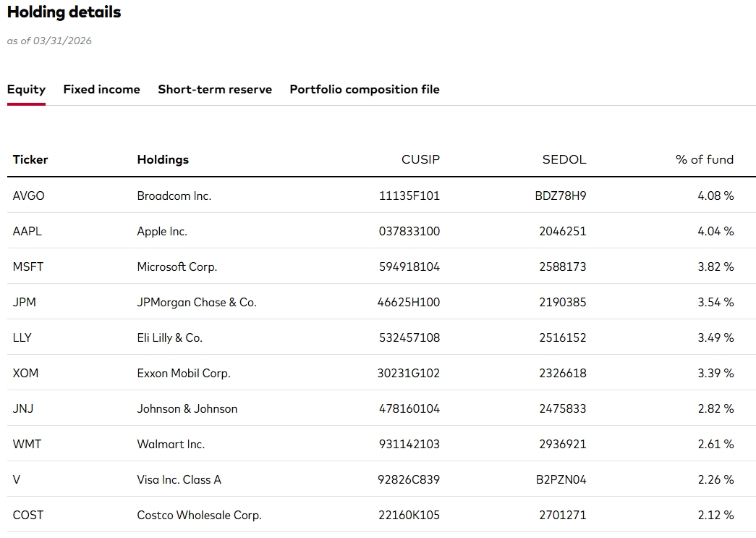
Task: Click the MSFT ticker symbol
Action: click(27, 266)
